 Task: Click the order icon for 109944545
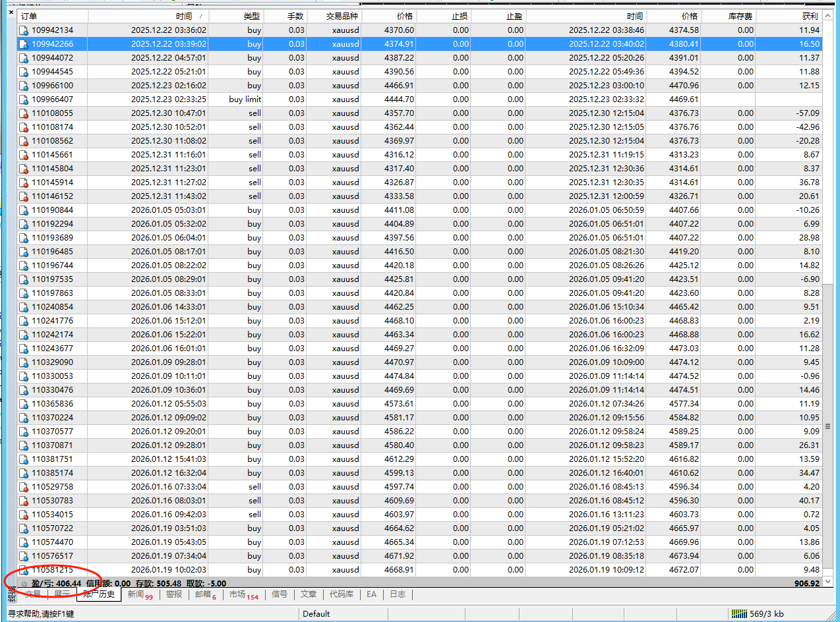24,72
